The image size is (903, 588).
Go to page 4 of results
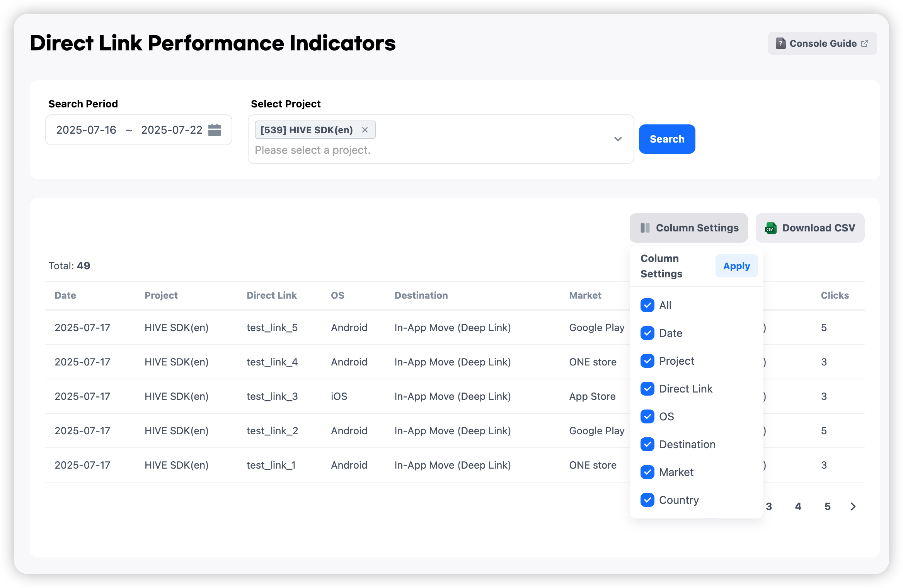click(798, 506)
